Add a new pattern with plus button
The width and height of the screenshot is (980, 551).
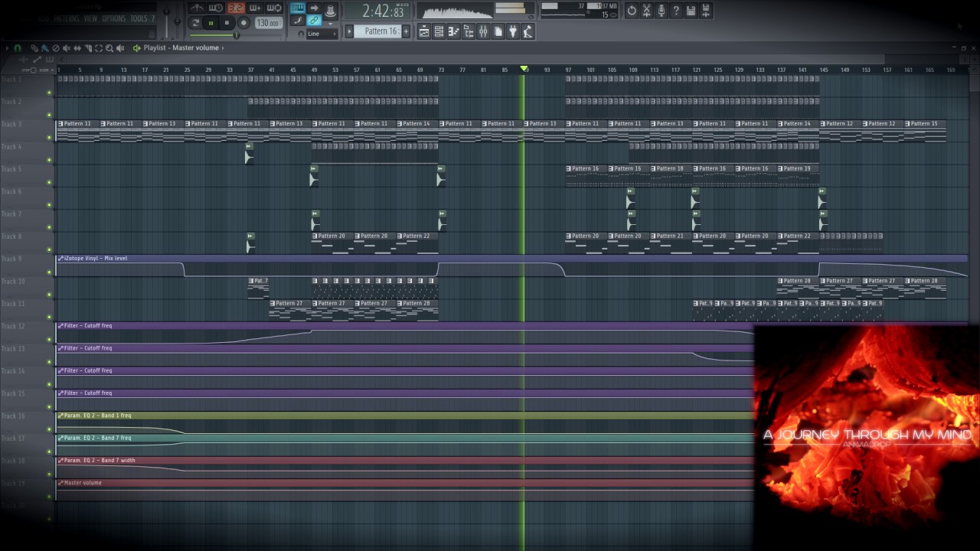[406, 31]
